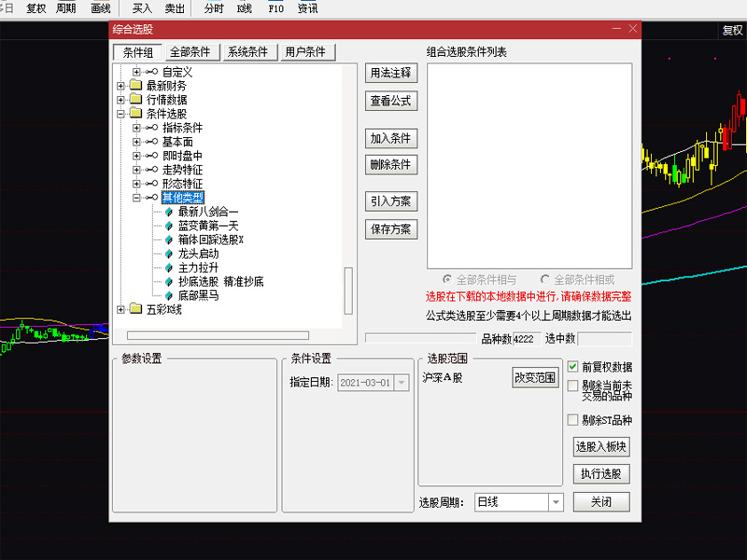Expand the 走势特征 tree node

click(137, 170)
